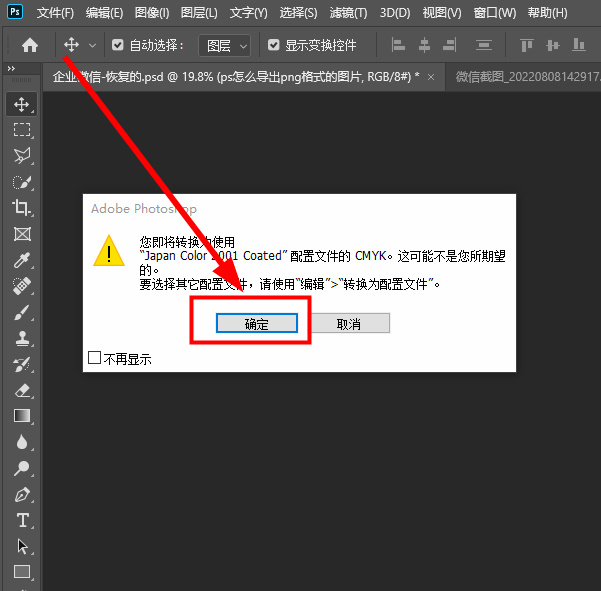
Task: Click the 取消 button in dialog
Action: (349, 323)
